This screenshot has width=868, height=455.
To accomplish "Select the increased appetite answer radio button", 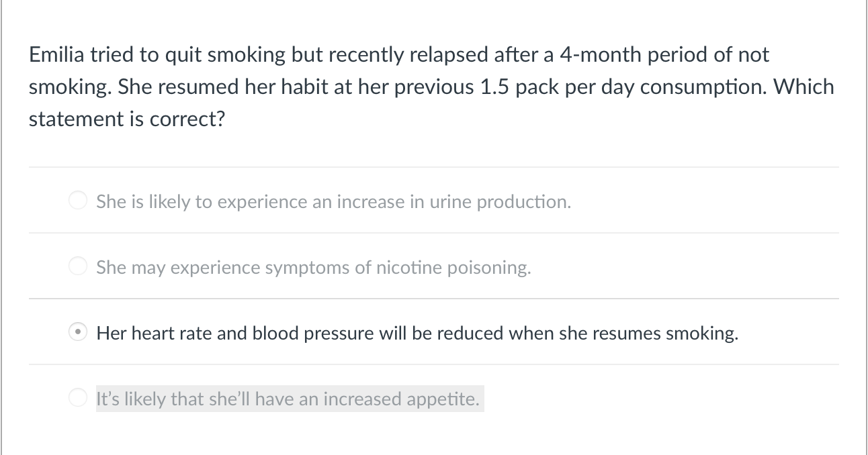I will (x=79, y=398).
